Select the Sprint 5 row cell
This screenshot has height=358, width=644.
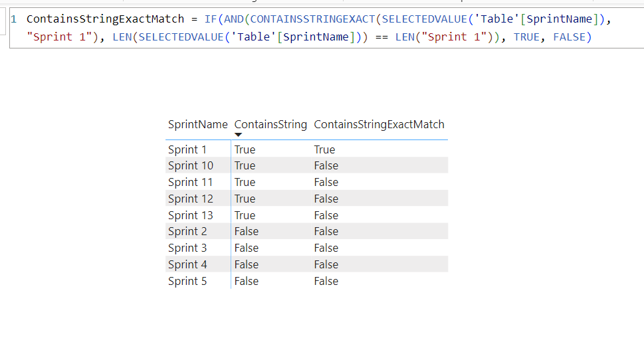[187, 281]
